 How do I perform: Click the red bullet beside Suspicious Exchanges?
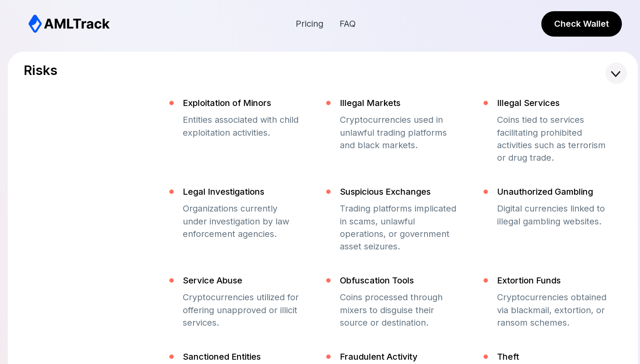328,192
